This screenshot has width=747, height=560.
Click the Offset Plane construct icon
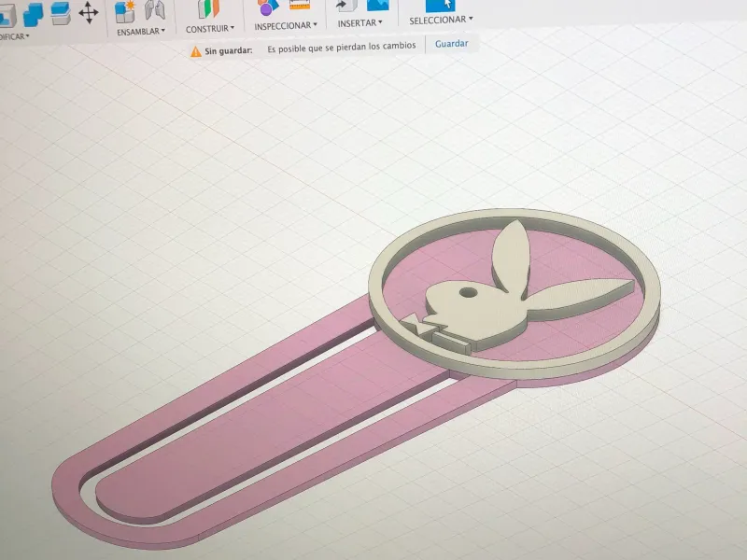point(208,8)
